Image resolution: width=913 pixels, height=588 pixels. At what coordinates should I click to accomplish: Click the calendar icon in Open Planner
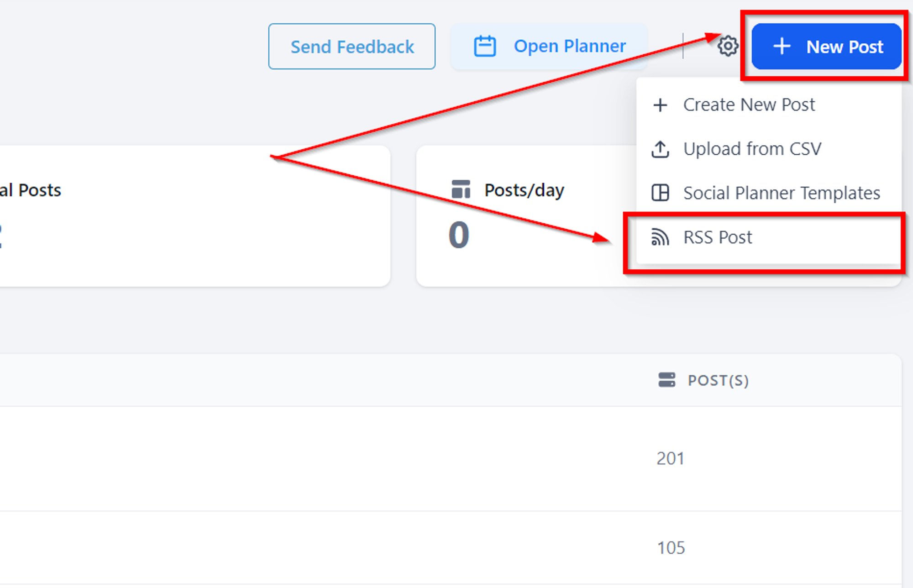pyautogui.click(x=485, y=46)
